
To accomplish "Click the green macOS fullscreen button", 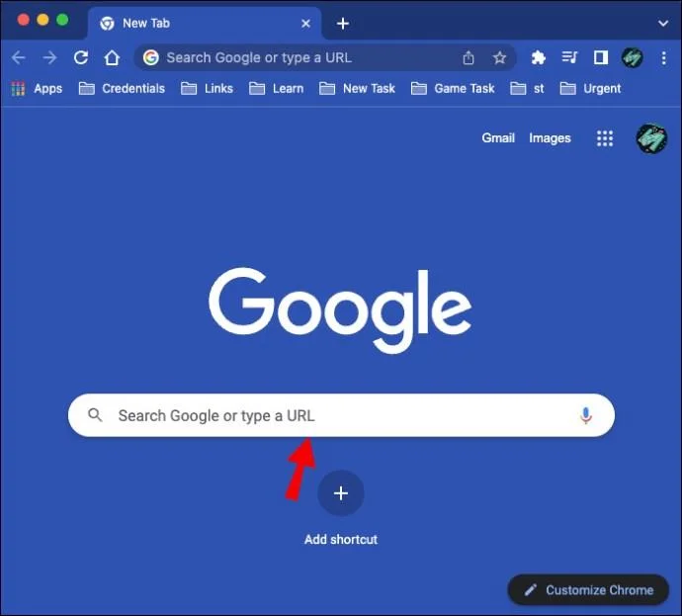I will click(62, 20).
